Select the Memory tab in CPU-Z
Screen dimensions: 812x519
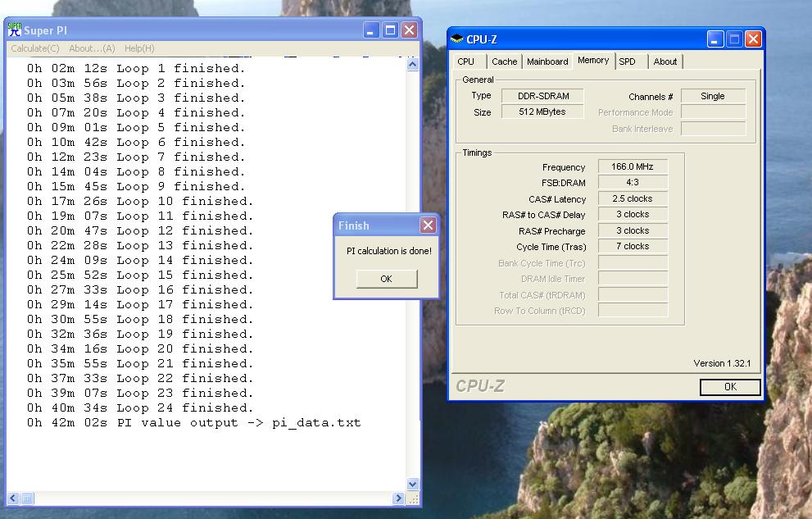point(593,60)
